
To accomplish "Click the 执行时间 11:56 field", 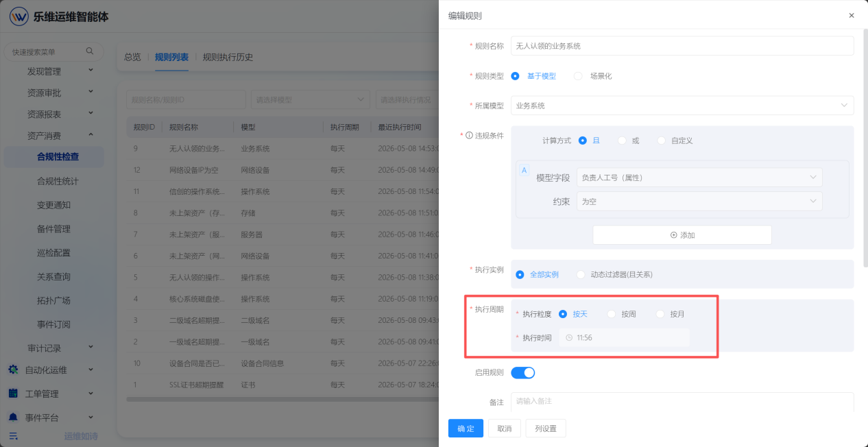I will coord(624,338).
